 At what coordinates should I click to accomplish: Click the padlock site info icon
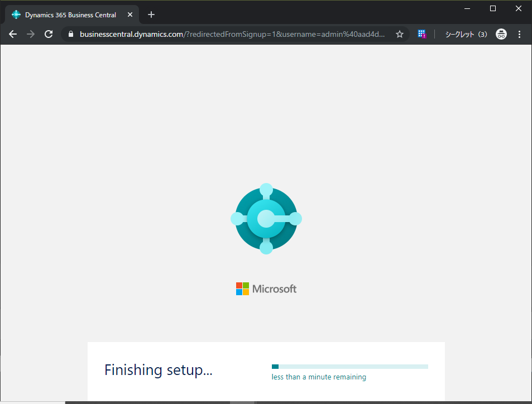[70, 34]
